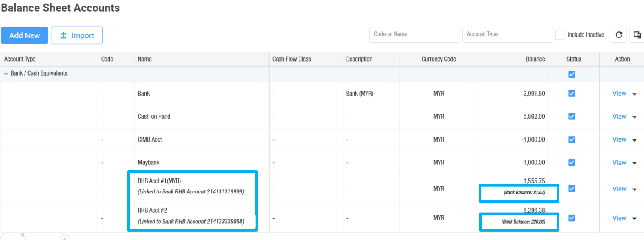Expand the action dropdown arrow for RHB Acct #2
The width and height of the screenshot is (644, 240).
634,219
